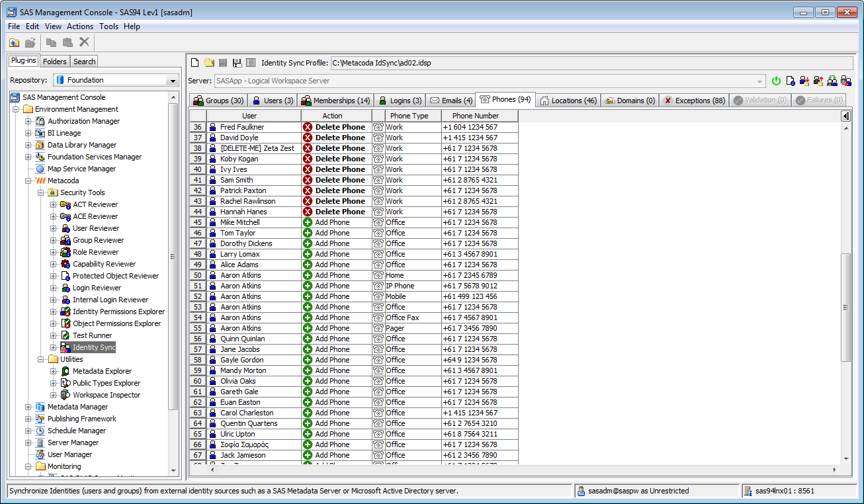Click the load identities page icon beside power
The height and width of the screenshot is (504, 864).
click(791, 81)
